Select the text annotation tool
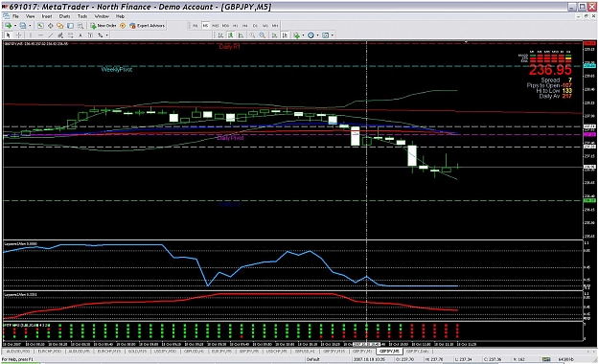The width and height of the screenshot is (599, 364). click(x=81, y=35)
